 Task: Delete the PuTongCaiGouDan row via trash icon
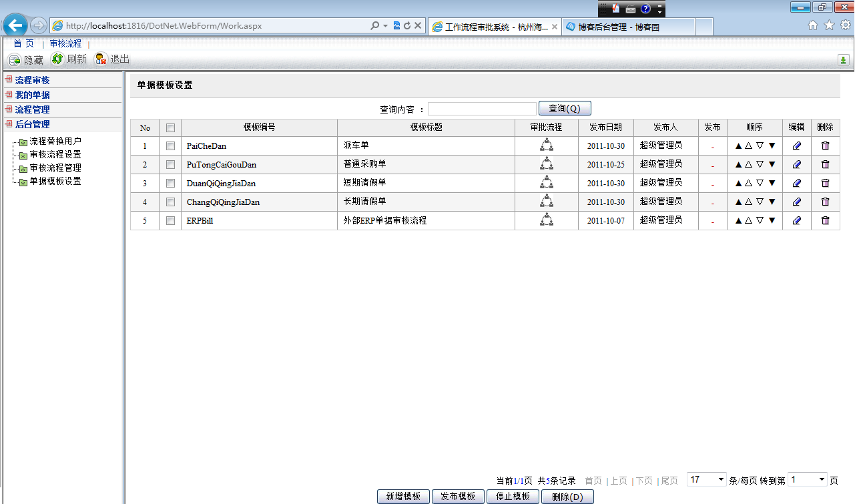pos(825,164)
